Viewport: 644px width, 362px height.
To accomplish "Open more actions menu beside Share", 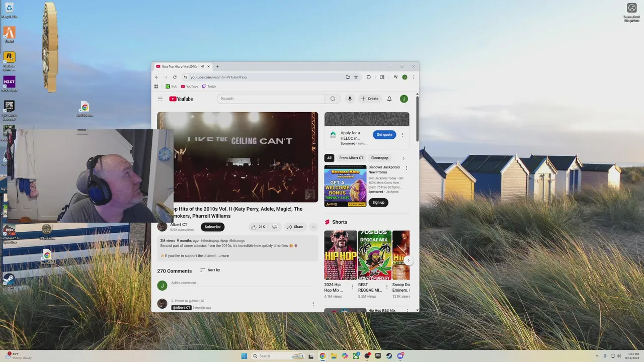I will pos(313,227).
